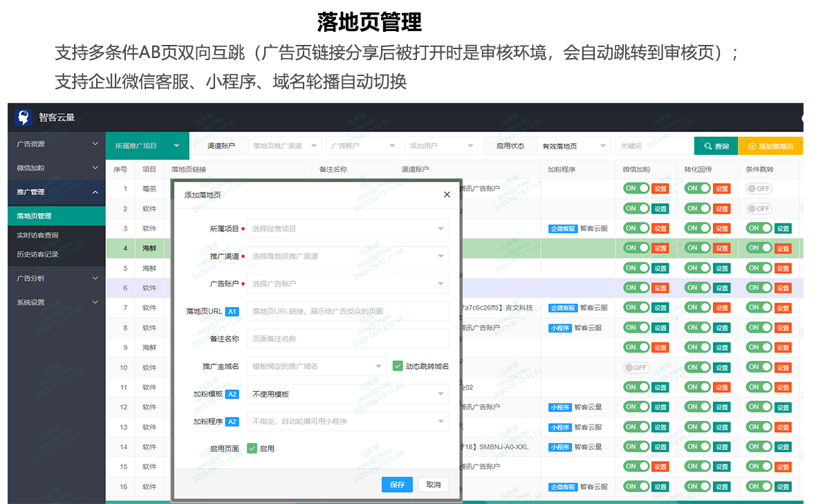
Task: Expand the 广告资源 sidebar menu
Action: (57, 144)
